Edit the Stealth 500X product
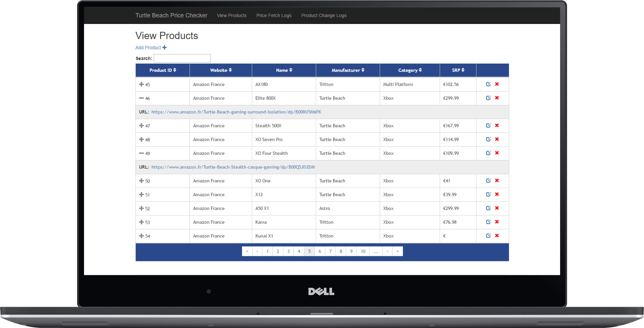This screenshot has width=644, height=328. [488, 125]
